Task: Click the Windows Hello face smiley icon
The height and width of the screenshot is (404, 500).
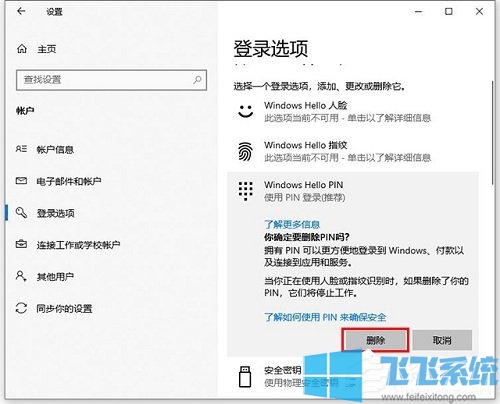Action: [246, 111]
